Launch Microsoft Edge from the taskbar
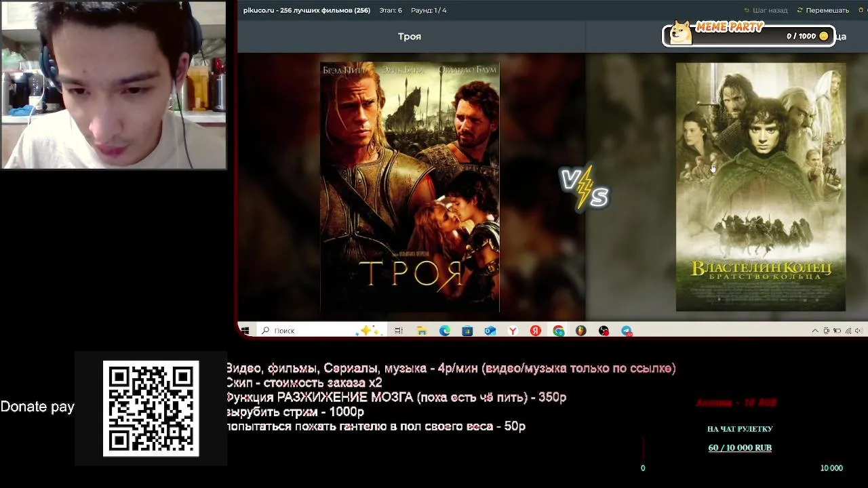This screenshot has width=868, height=488. 444,331
